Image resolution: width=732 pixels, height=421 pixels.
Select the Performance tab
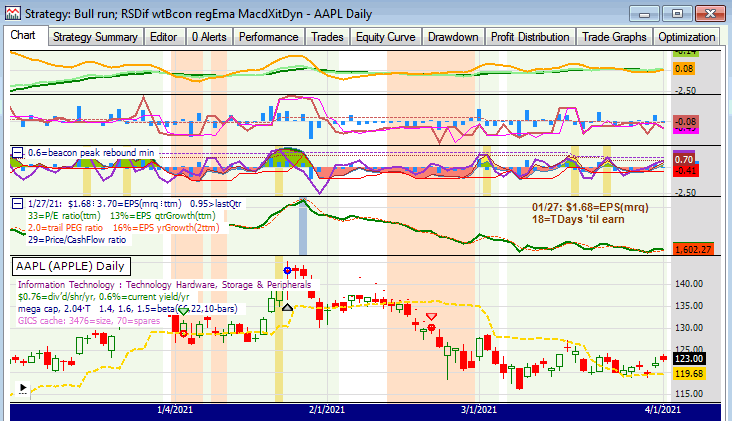pos(268,37)
